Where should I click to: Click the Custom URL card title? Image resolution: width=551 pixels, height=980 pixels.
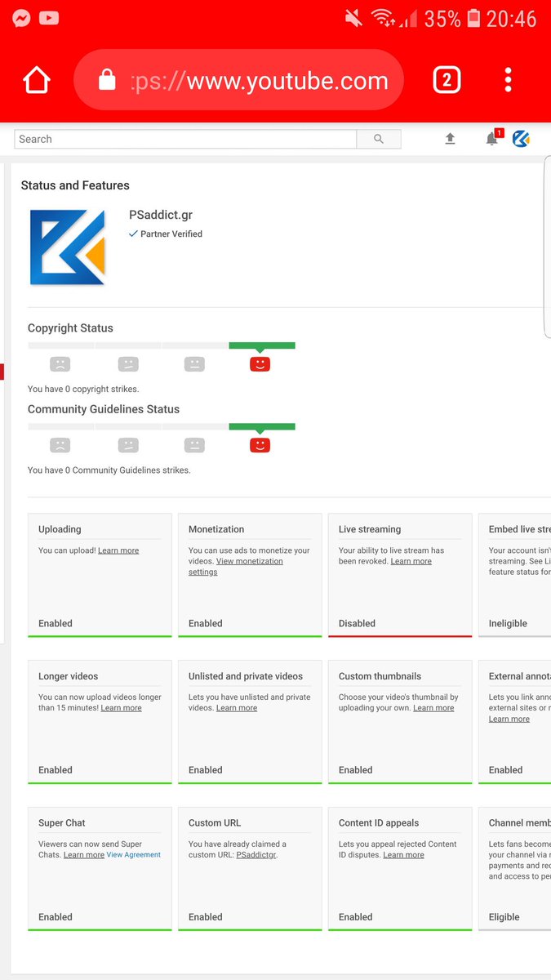(215, 823)
